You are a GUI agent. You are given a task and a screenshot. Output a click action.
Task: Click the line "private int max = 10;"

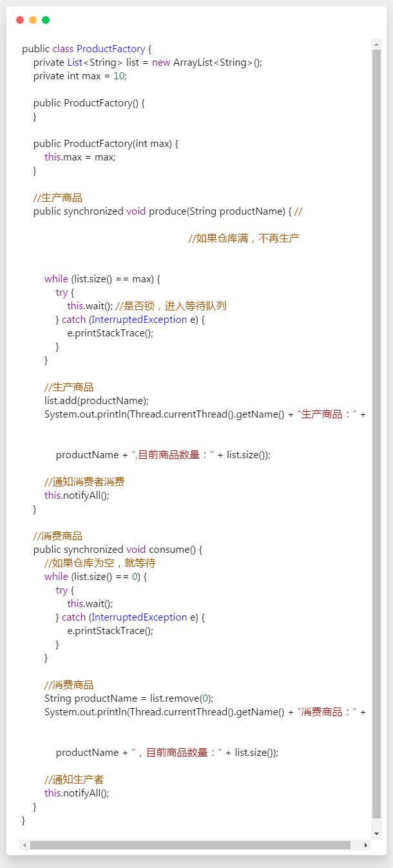[x=81, y=76]
